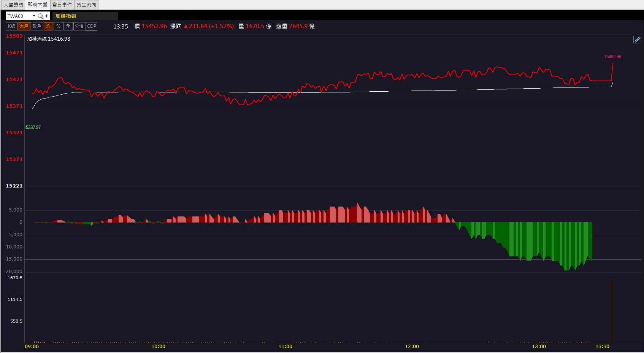The width and height of the screenshot is (644, 353).
Task: Click the total volume 2645.9 億 value
Action: point(302,26)
